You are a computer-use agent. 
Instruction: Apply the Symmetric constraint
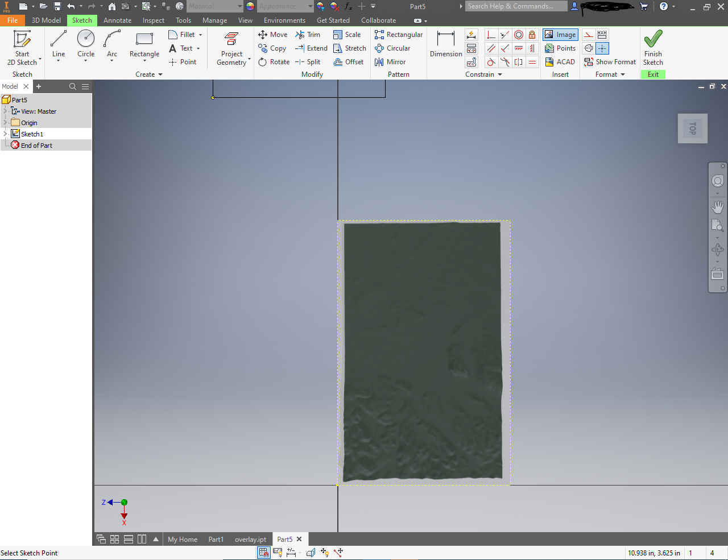(519, 62)
